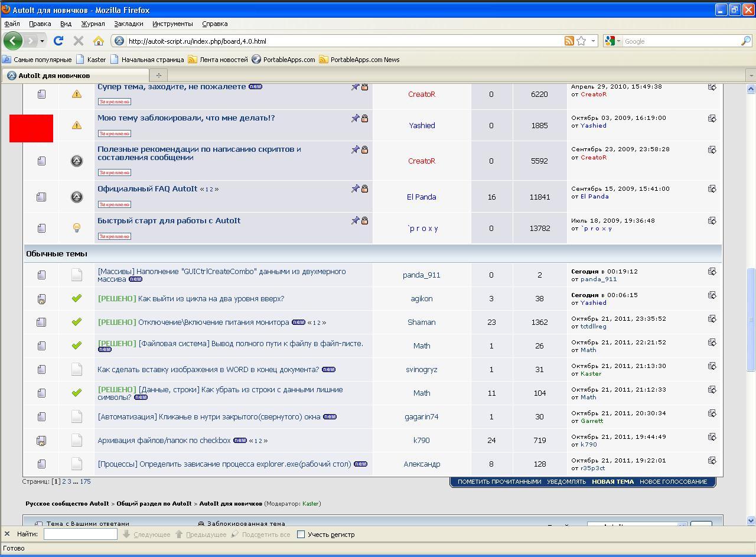The width and height of the screenshot is (756, 557).
Task: Open the 'Закладки' menu
Action: pos(128,24)
